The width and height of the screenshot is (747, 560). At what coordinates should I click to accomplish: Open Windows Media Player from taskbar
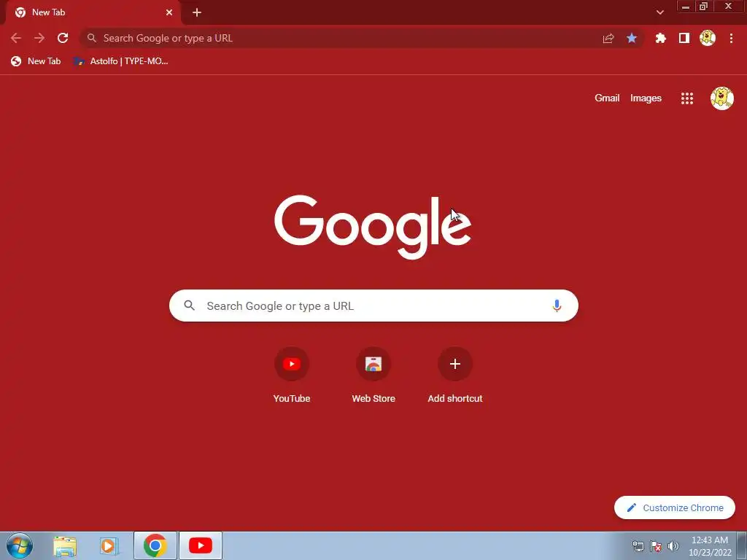[x=109, y=546]
